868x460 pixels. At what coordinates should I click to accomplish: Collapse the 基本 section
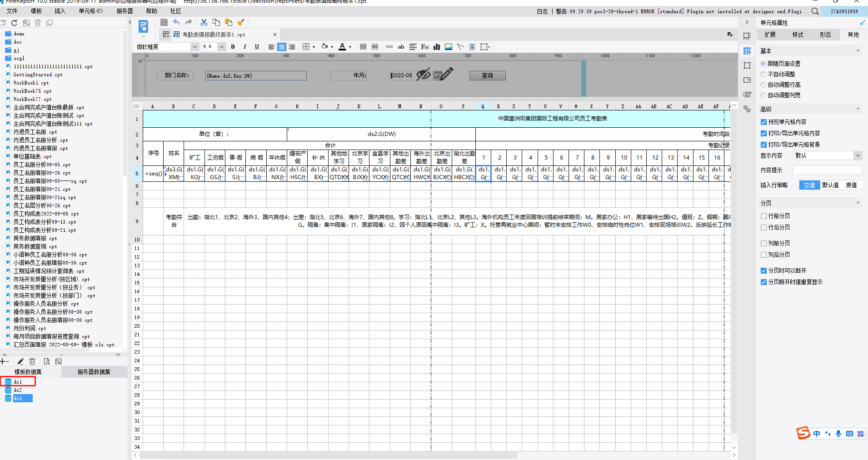click(858, 51)
